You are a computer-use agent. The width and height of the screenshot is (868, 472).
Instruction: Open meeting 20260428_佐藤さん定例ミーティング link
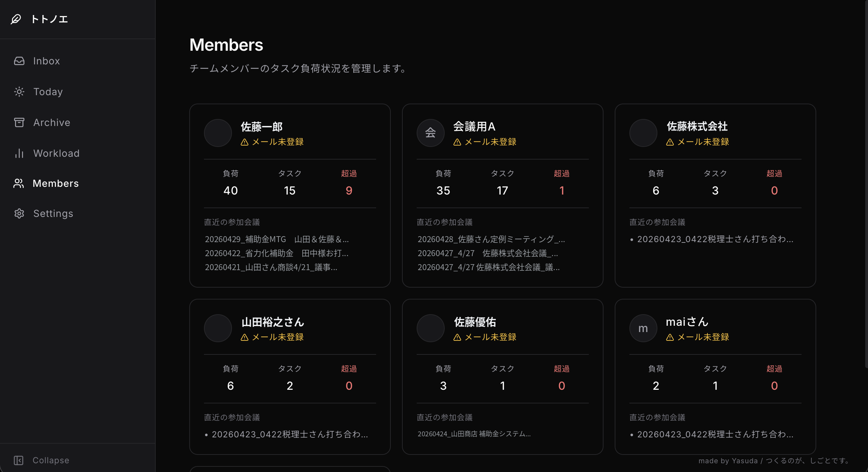(491, 239)
